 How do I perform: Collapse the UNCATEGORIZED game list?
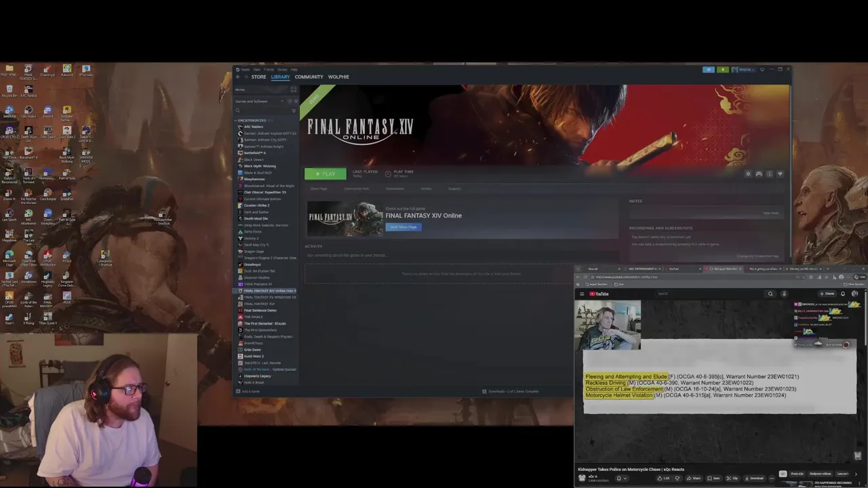tap(253, 120)
